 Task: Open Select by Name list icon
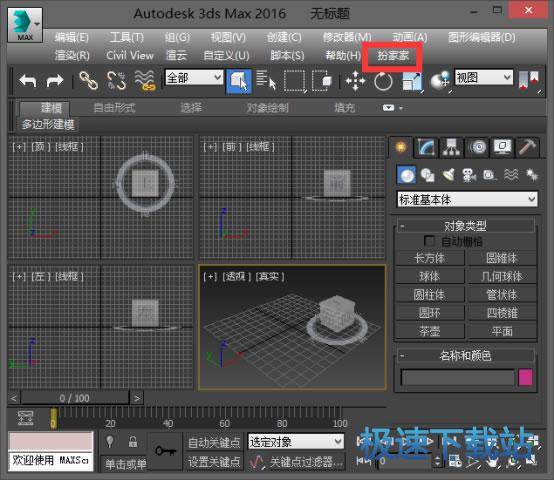(266, 81)
